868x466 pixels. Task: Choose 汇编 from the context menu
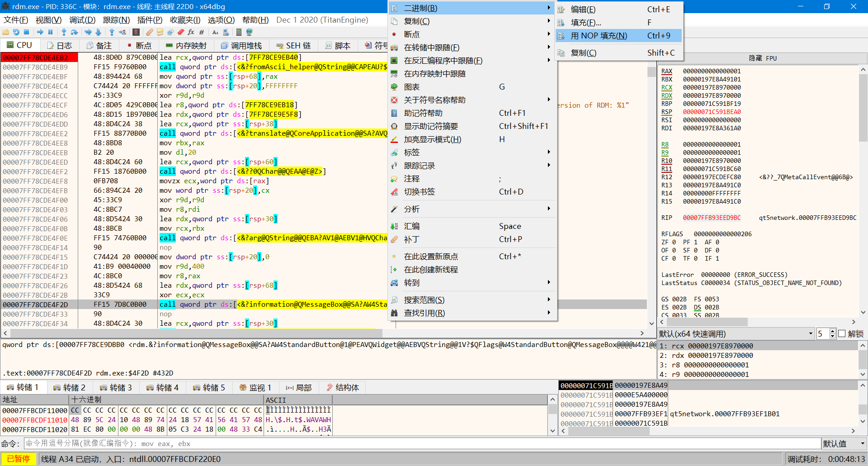(472, 226)
